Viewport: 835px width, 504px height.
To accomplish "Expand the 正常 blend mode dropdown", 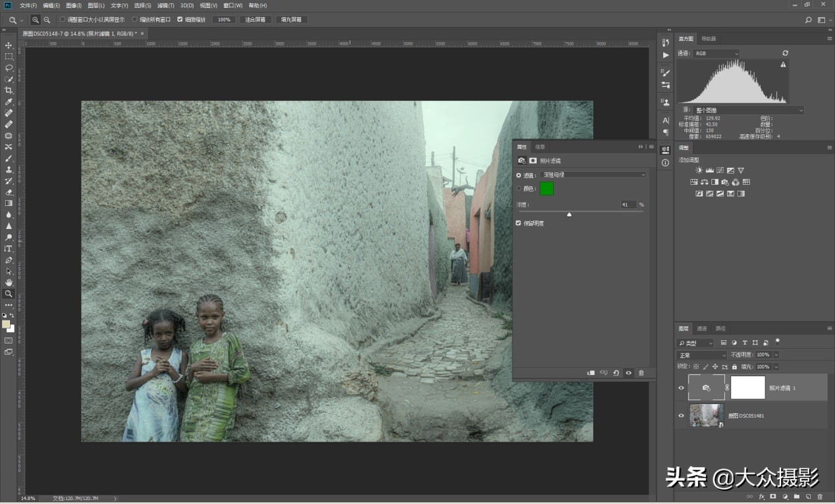I will pyautogui.click(x=701, y=355).
